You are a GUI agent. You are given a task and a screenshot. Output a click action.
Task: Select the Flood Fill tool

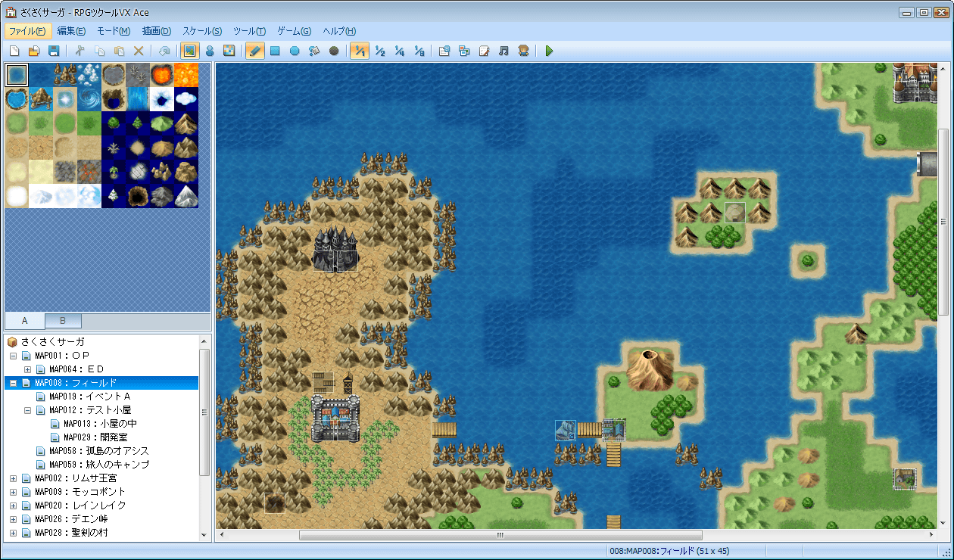[314, 51]
